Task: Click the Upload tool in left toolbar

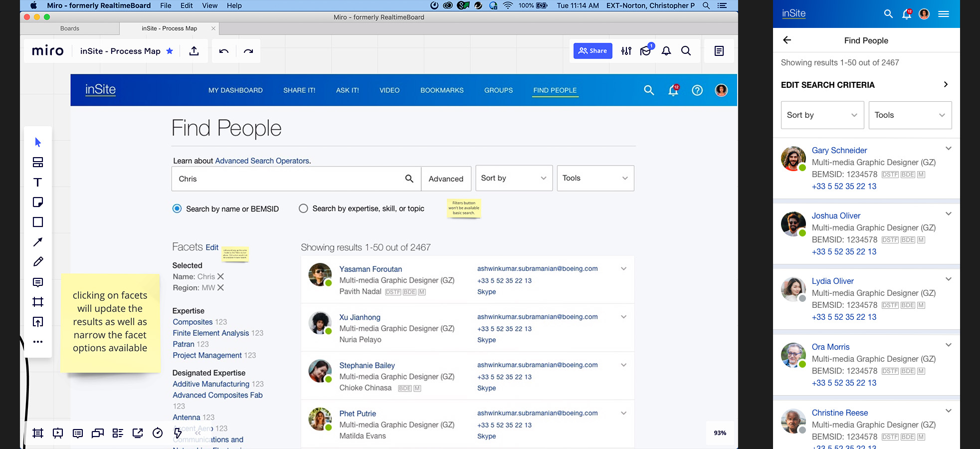Action: 38,322
